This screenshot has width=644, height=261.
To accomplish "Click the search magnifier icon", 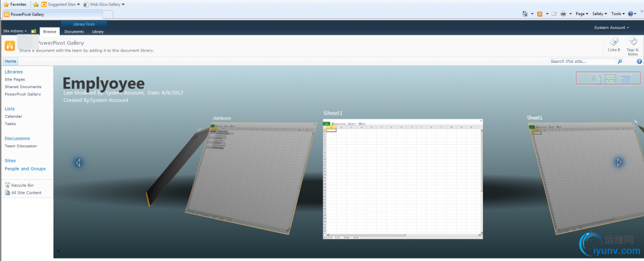I will pos(619,62).
